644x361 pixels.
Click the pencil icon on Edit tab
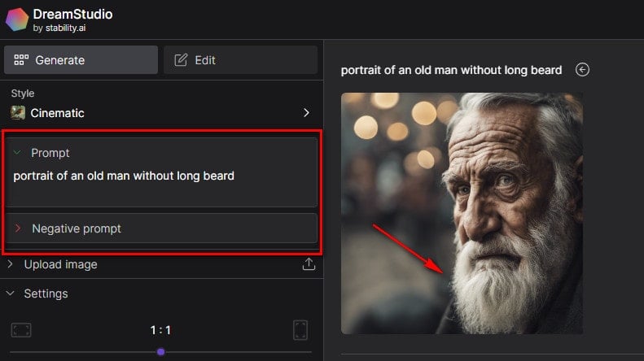(x=181, y=60)
